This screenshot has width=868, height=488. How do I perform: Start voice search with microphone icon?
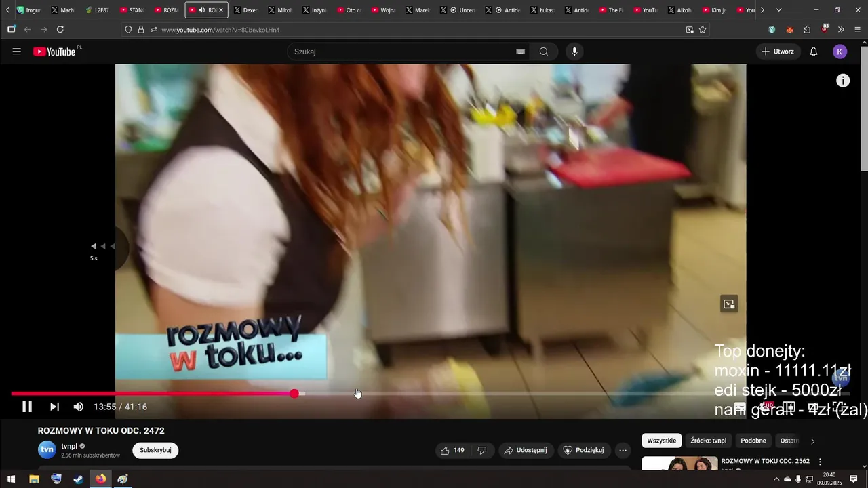(x=574, y=52)
